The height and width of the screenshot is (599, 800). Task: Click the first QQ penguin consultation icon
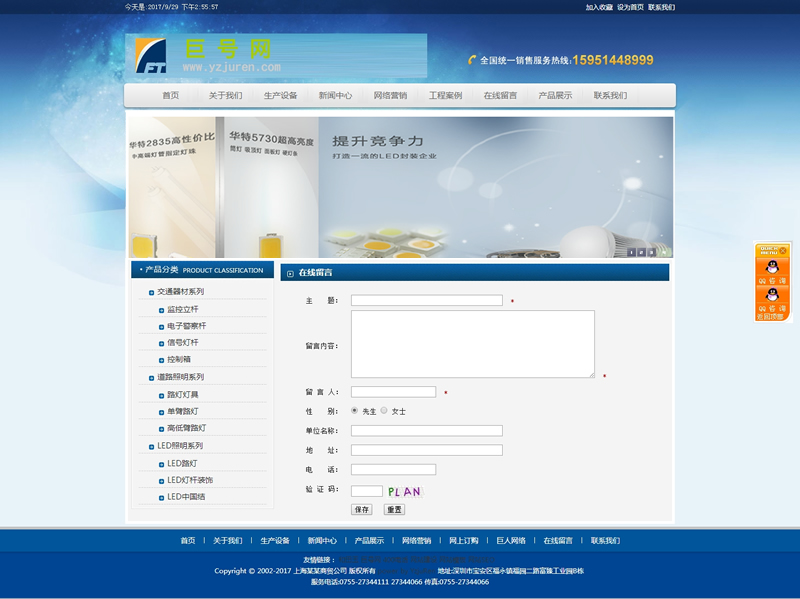[771, 269]
